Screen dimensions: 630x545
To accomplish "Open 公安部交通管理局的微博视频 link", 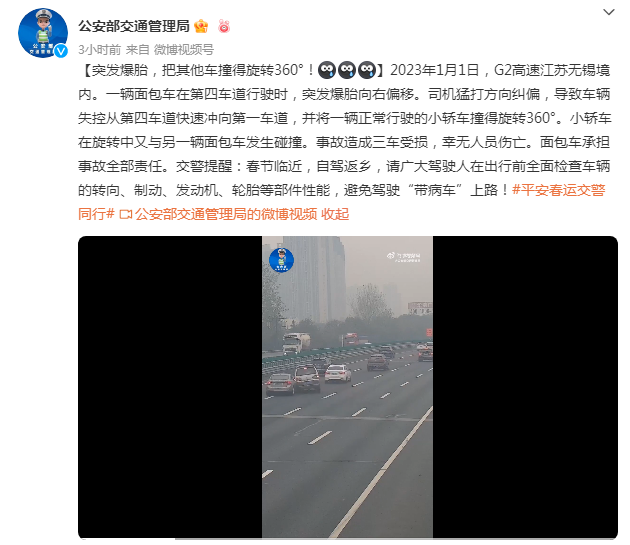I will [226, 214].
